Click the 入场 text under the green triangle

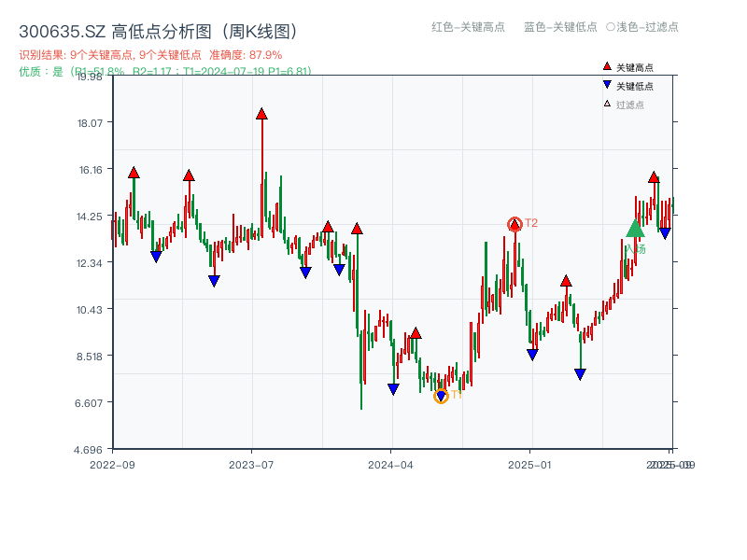click(636, 249)
